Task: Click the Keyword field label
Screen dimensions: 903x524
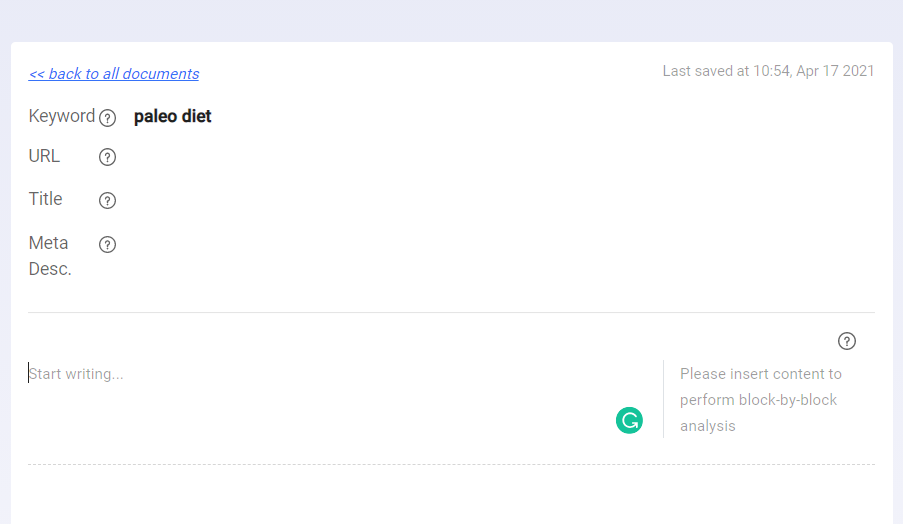Action: point(62,116)
